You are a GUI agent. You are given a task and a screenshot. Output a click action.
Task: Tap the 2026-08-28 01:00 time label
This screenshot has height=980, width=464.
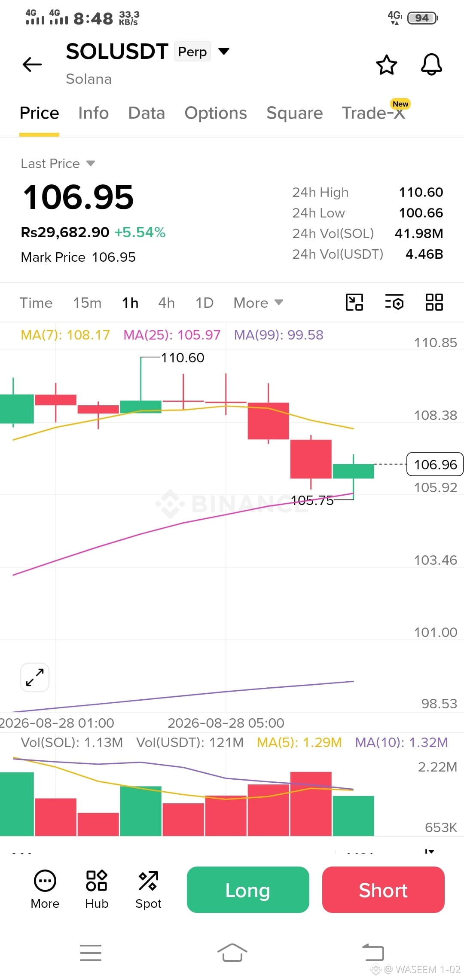57,723
